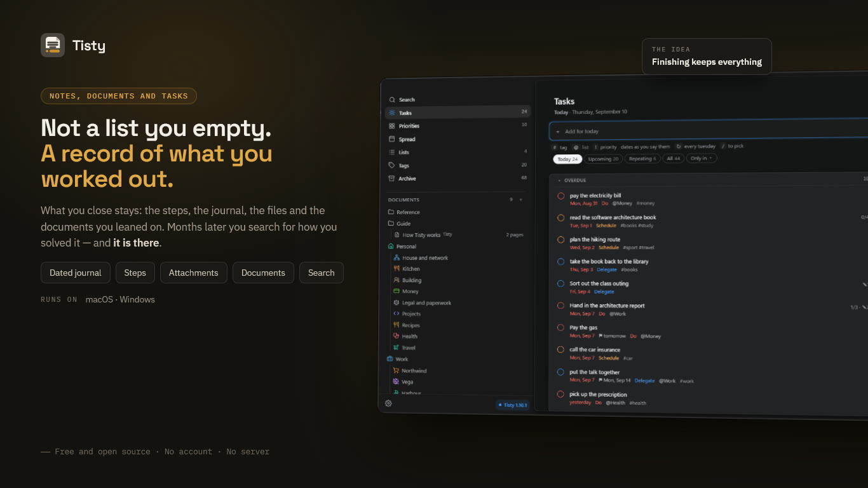Mark 'plan the hiking route' done
The width and height of the screenshot is (868, 488).
[561, 240]
